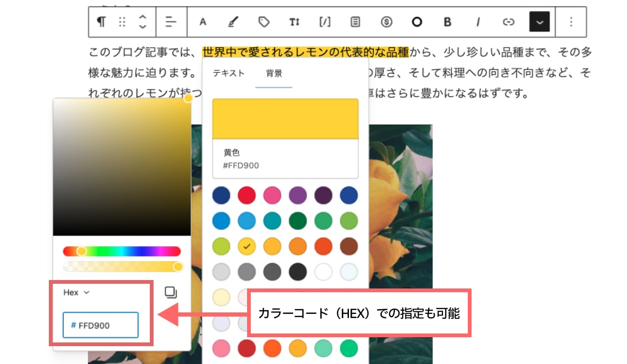
Task: Toggle bold formatting
Action: point(447,22)
